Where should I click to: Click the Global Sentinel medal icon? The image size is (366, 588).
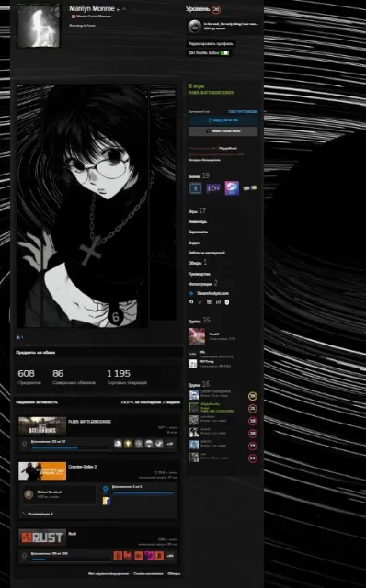(x=29, y=494)
